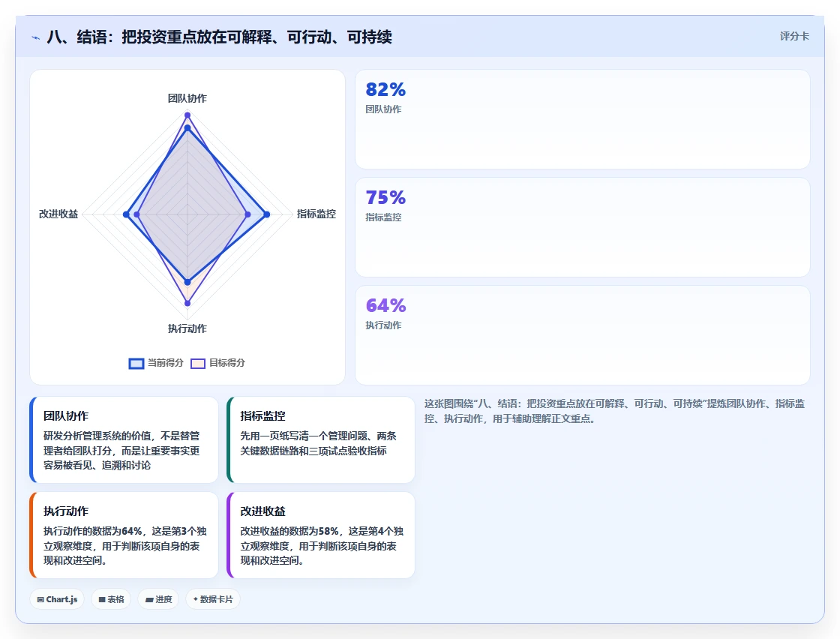Click the 目标得分 purple legend swatch

(x=198, y=364)
